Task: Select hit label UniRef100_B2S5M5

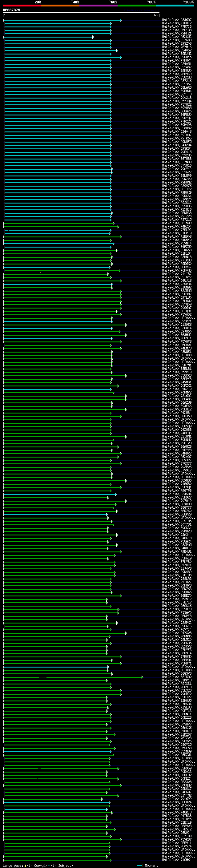Action: click(177, 291)
